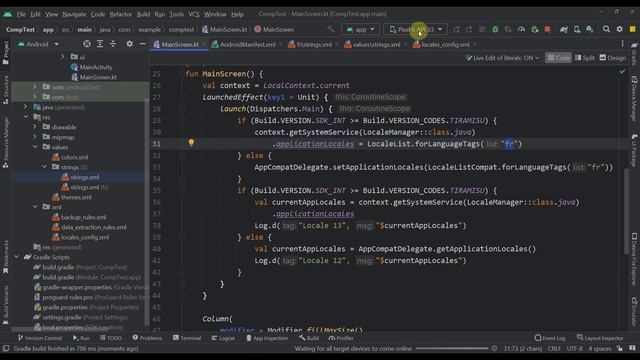Hide the Project panel with minus icon
The image size is (640, 360).
[x=142, y=44]
